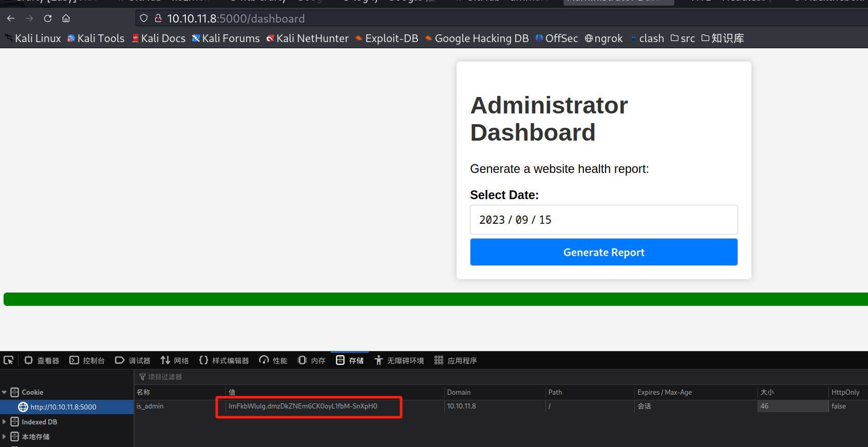Image resolution: width=868 pixels, height=447 pixels.
Task: Activate the element picker tool in devtools
Action: coord(9,360)
